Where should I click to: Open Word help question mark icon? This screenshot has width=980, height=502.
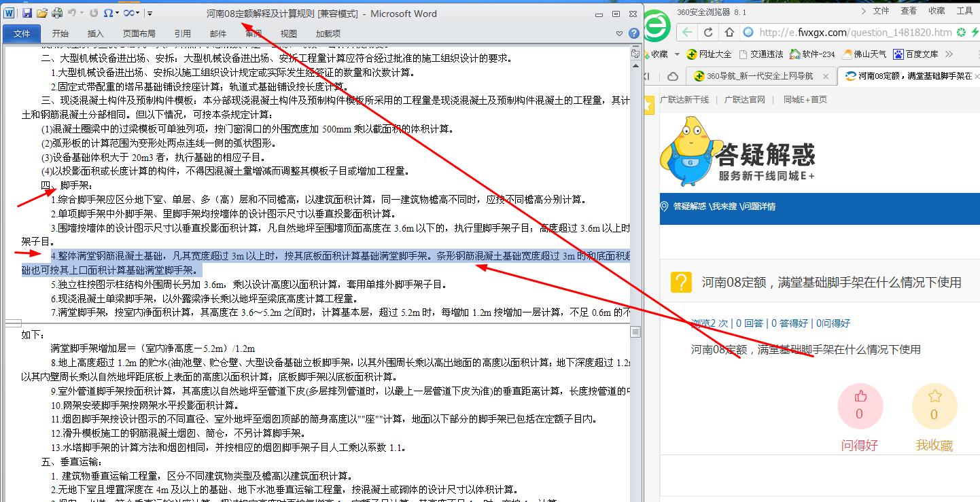point(633,33)
